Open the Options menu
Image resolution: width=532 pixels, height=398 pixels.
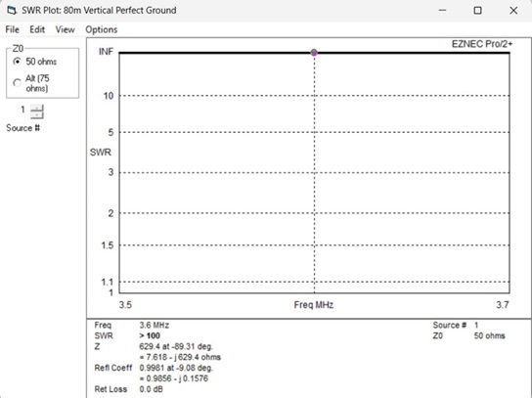(101, 29)
